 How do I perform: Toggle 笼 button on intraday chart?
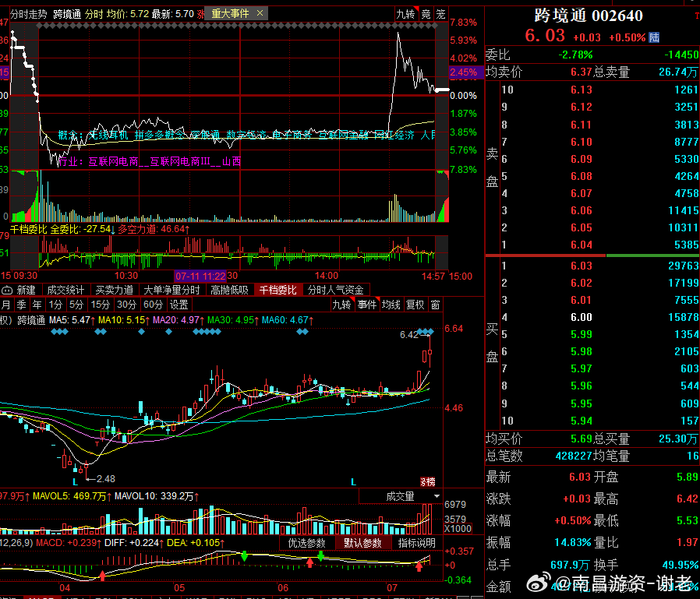click(x=440, y=14)
